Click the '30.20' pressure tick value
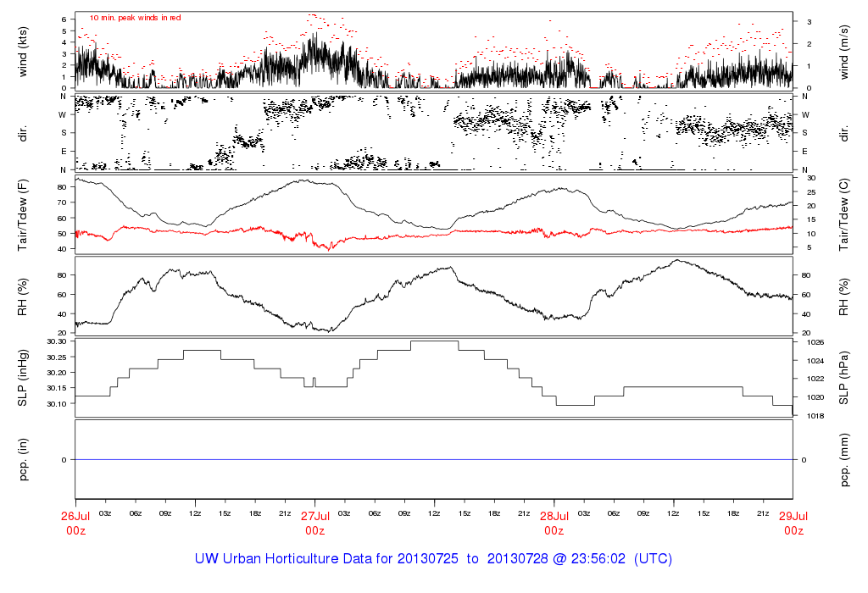The height and width of the screenshot is (593, 868). (57, 373)
